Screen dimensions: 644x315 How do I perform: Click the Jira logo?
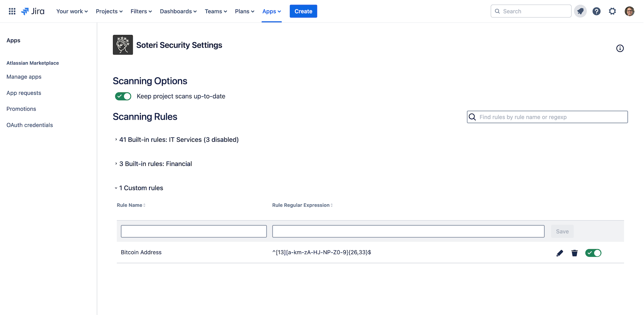click(x=33, y=11)
